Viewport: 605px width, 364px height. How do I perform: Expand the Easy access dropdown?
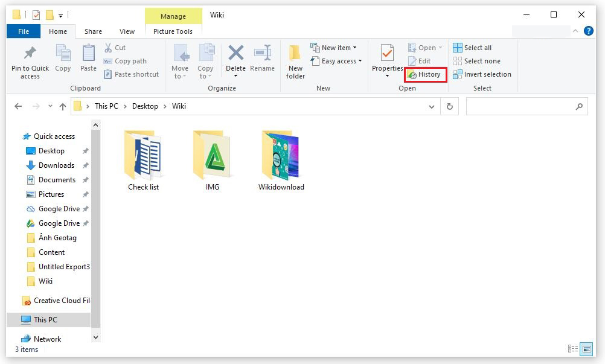point(336,61)
